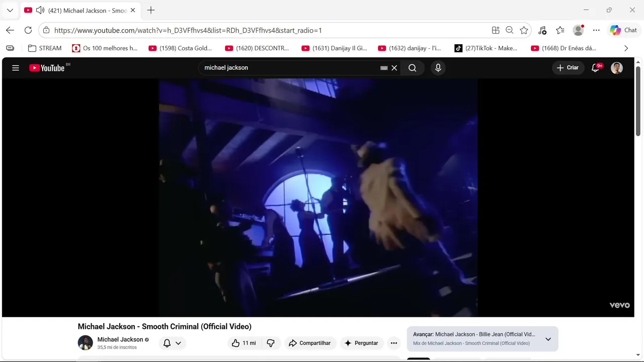The image size is (644, 362).
Task: Add page to favorites with star icon
Action: [524, 30]
